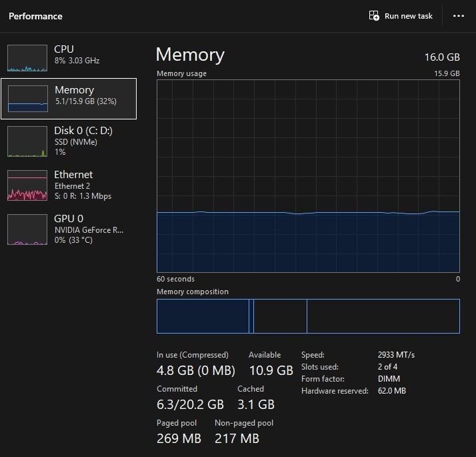Click the Run new task label

(x=409, y=16)
